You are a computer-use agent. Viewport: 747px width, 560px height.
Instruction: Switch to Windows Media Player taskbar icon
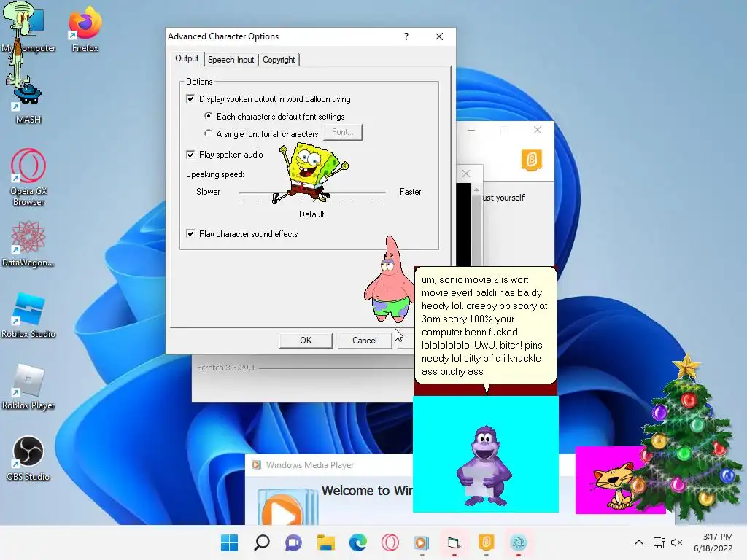click(x=422, y=542)
